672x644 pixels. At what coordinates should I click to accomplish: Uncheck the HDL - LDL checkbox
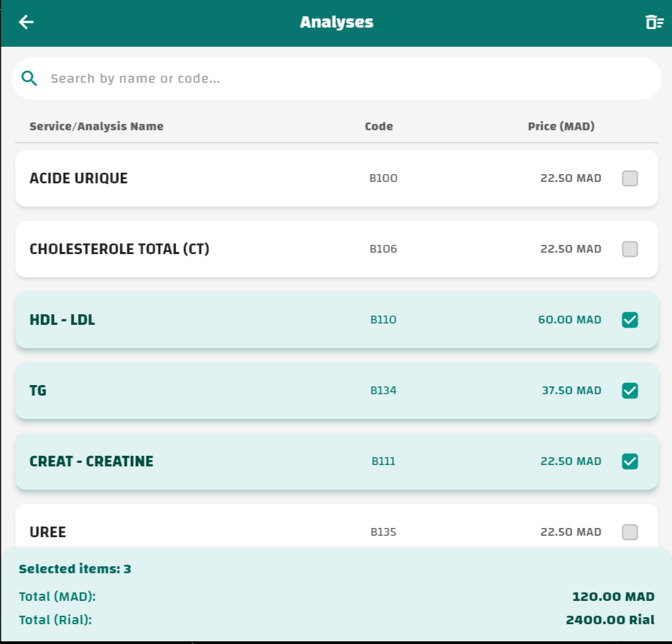[630, 320]
